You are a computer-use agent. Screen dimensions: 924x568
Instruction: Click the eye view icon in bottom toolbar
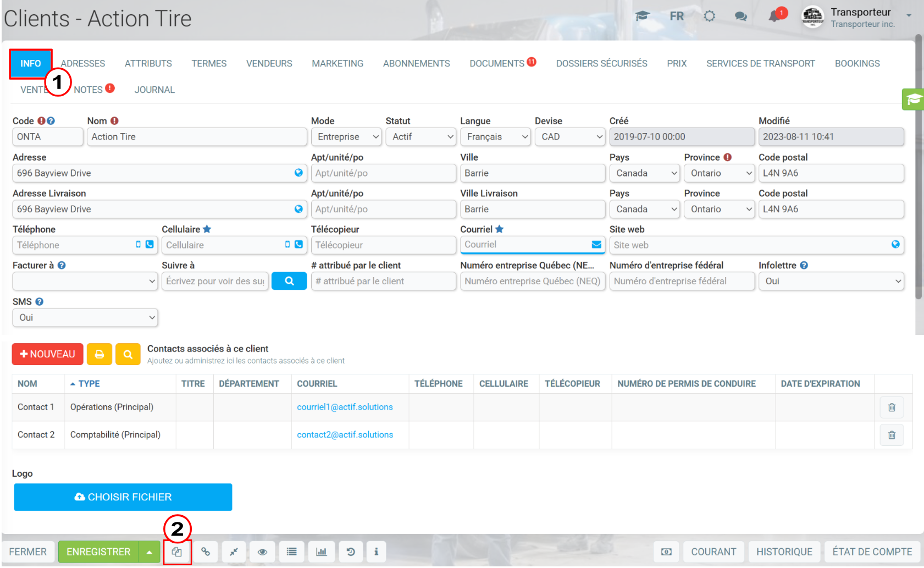click(262, 552)
